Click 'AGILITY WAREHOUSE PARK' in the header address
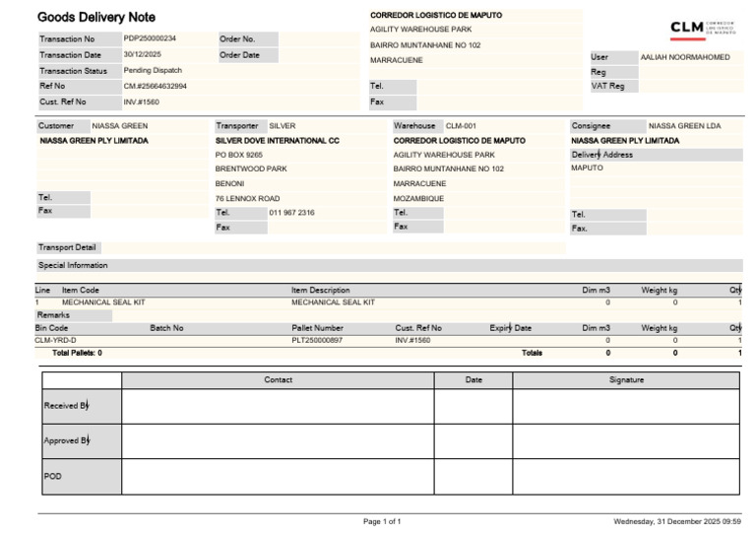Image resolution: width=756 pixels, height=535 pixels. [421, 29]
